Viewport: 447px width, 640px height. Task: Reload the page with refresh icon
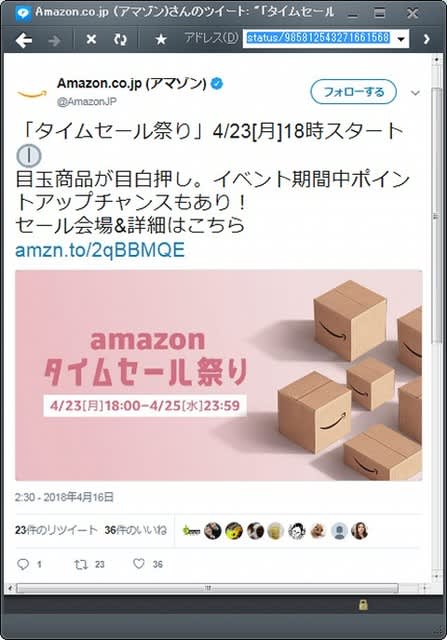[x=120, y=40]
